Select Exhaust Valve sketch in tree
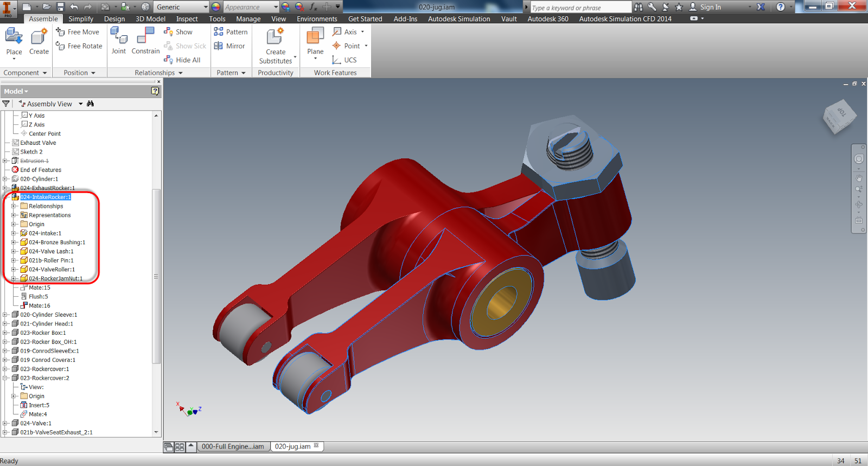This screenshot has height=466, width=868. (38, 143)
